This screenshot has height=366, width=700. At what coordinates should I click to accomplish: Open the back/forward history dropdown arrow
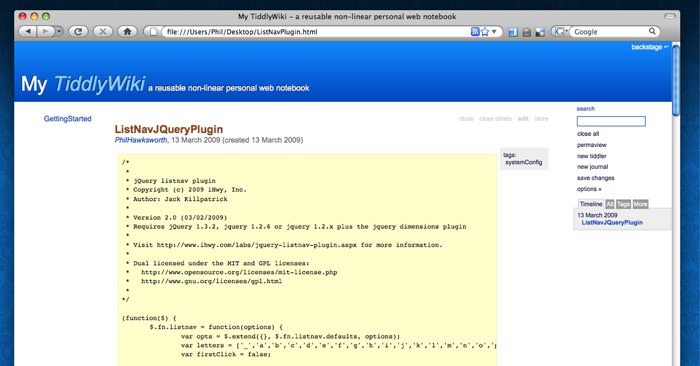pos(59,32)
